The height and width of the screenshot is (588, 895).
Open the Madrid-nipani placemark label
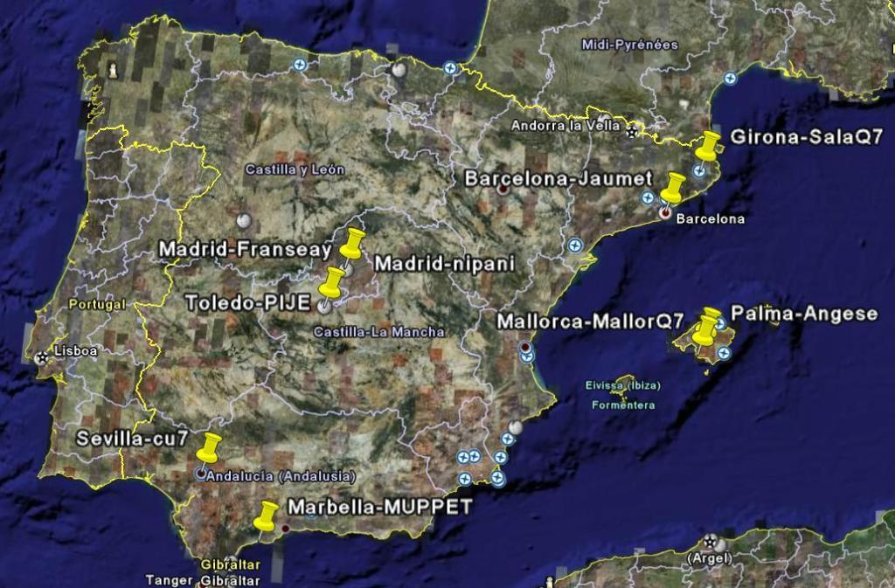(433, 263)
